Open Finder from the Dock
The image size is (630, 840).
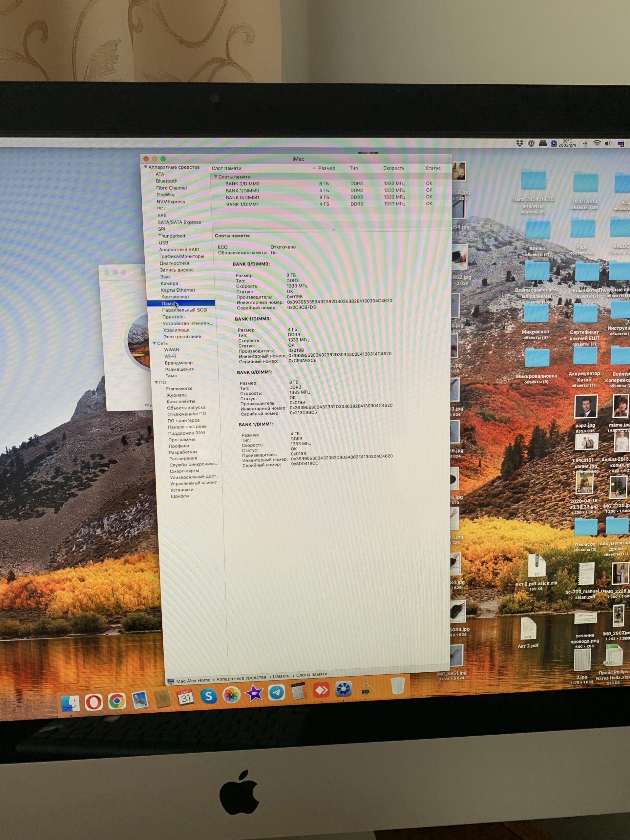coord(71,703)
